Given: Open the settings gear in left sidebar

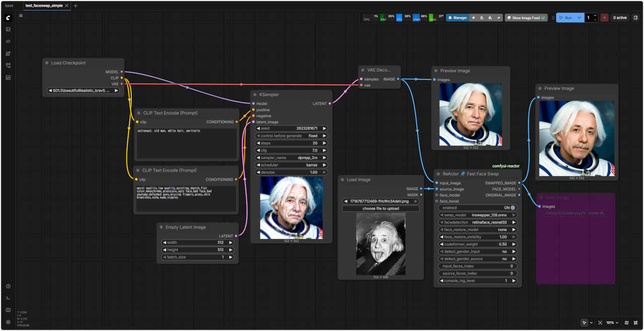Looking at the screenshot, I should 8,322.
